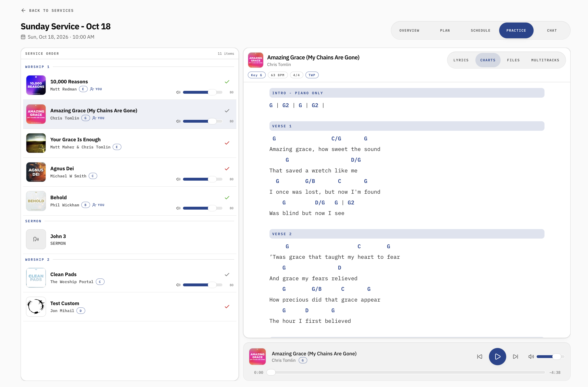Select the Your Grace Is Enough album thumbnail
This screenshot has width=588, height=387.
pos(36,143)
